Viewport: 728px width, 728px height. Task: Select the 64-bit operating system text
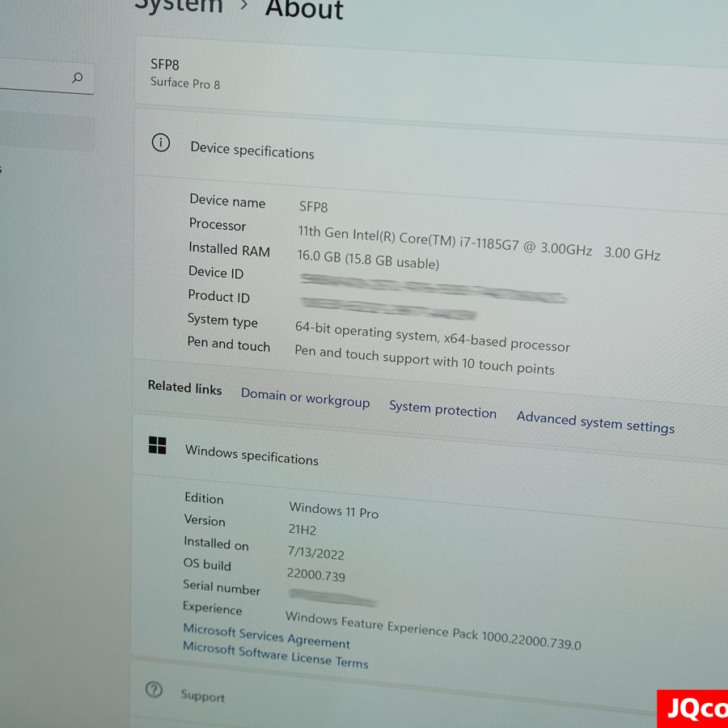click(432, 336)
